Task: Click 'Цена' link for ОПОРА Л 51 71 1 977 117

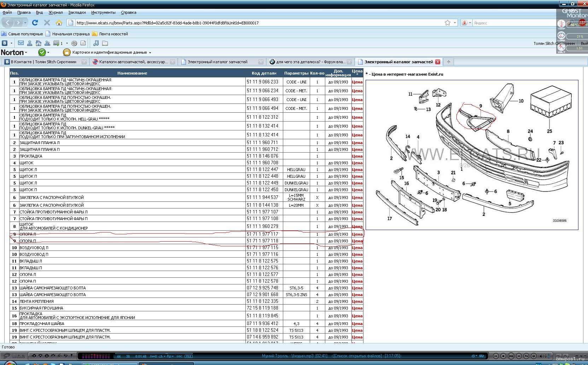Action: pos(357,234)
